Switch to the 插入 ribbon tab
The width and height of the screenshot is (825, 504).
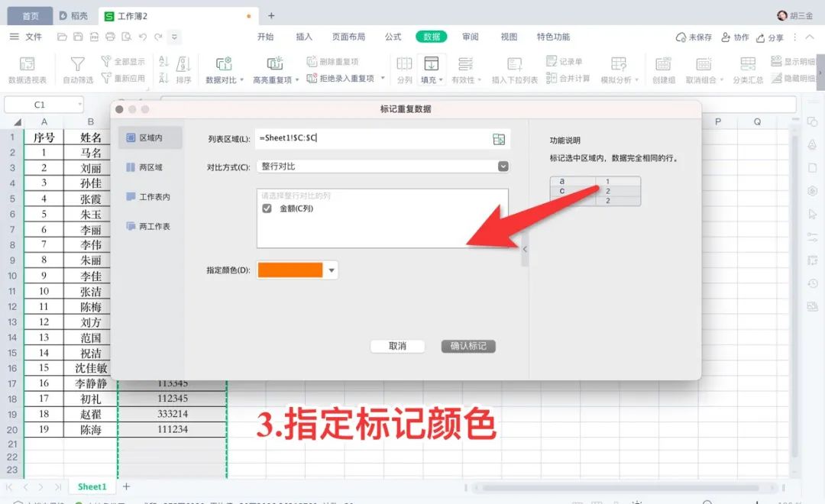(x=303, y=37)
